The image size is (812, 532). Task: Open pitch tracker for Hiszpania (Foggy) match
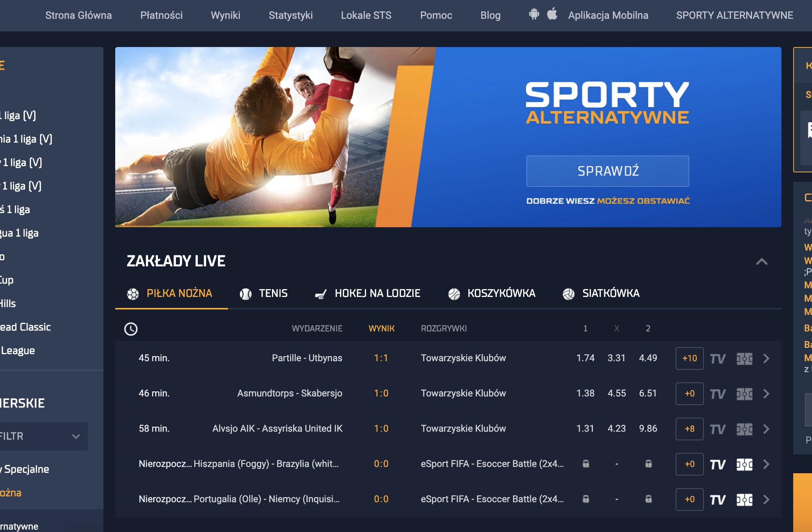pos(744,464)
